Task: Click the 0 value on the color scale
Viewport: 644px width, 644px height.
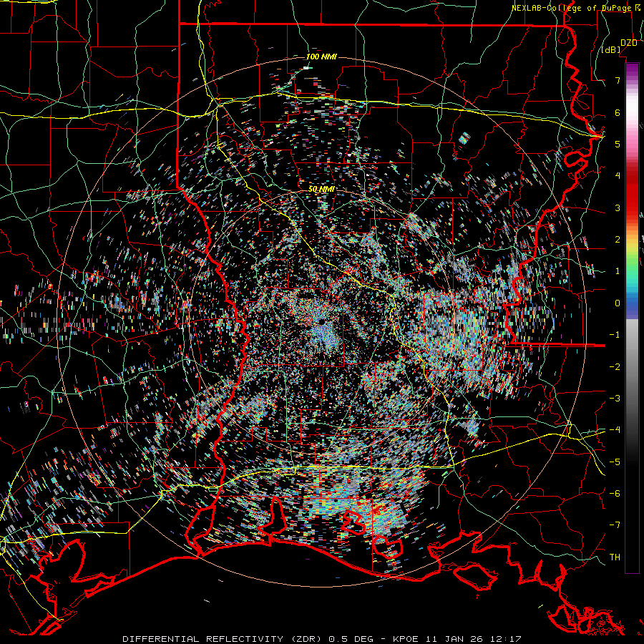Action: point(618,303)
